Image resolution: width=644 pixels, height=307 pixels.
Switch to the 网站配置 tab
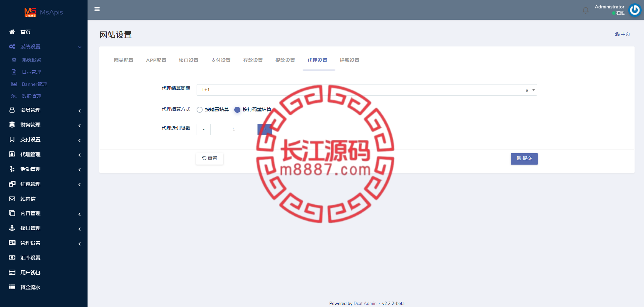click(124, 60)
